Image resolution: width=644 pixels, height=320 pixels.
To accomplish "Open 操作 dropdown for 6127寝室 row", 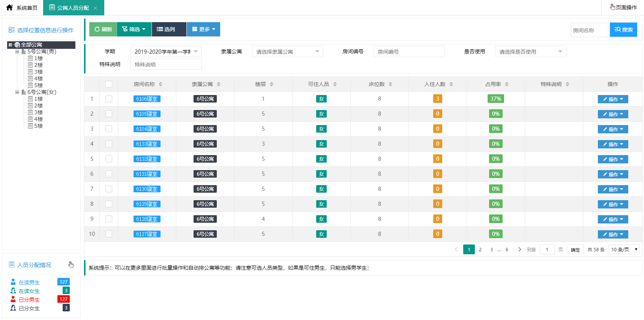I will pyautogui.click(x=613, y=234).
